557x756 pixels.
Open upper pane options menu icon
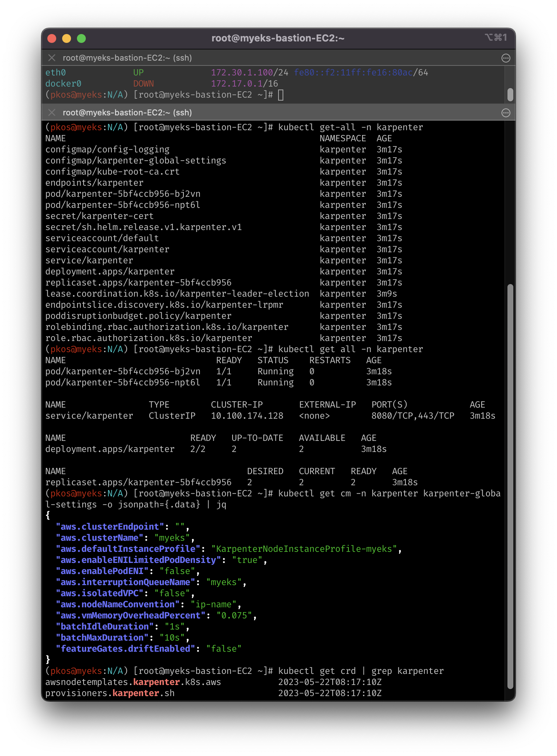coord(506,58)
